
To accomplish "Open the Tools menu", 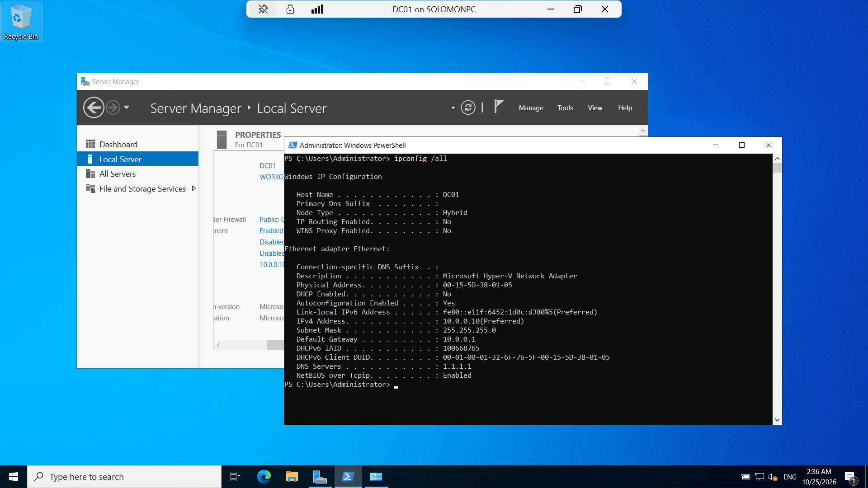I will click(x=565, y=108).
